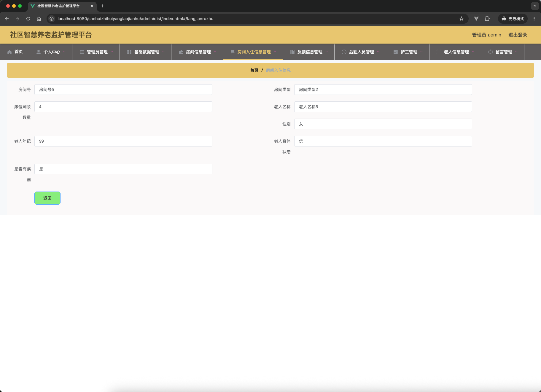Expand the 后勤人员管理 menu chevron
Viewport: 541px width, 392px height.
click(x=378, y=52)
